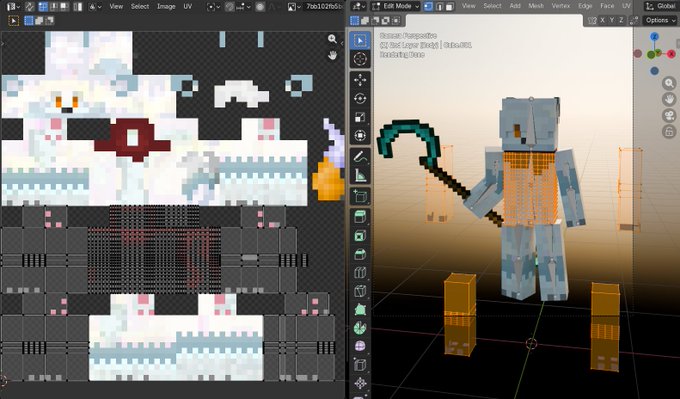Viewport: 680px width, 399px height.
Task: Click the viewport zoom magnifier icon
Action: (669, 83)
